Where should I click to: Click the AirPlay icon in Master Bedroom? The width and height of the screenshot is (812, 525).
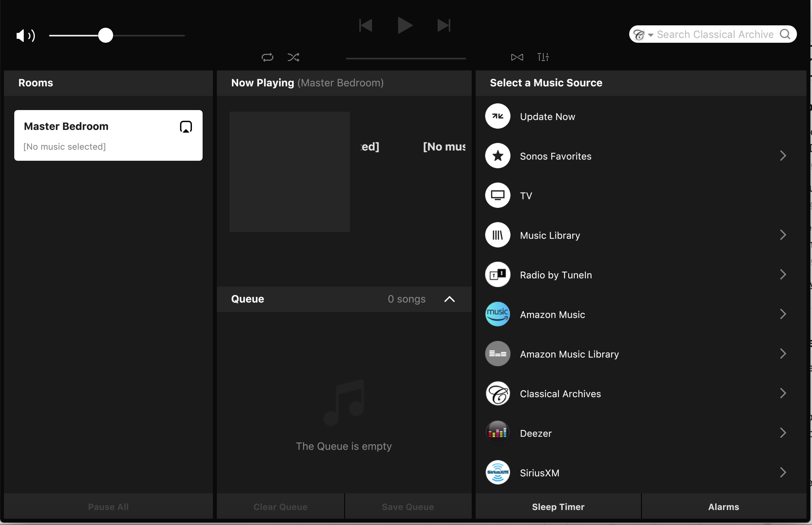(186, 127)
